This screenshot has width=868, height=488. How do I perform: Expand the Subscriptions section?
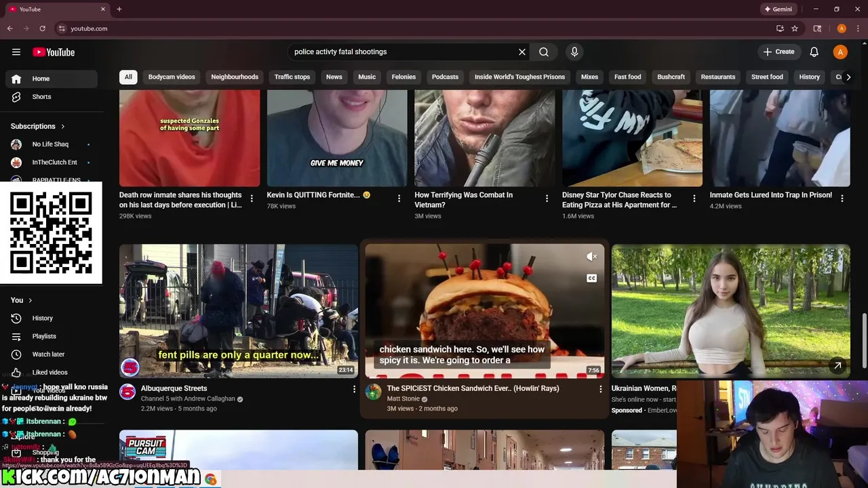click(x=38, y=126)
